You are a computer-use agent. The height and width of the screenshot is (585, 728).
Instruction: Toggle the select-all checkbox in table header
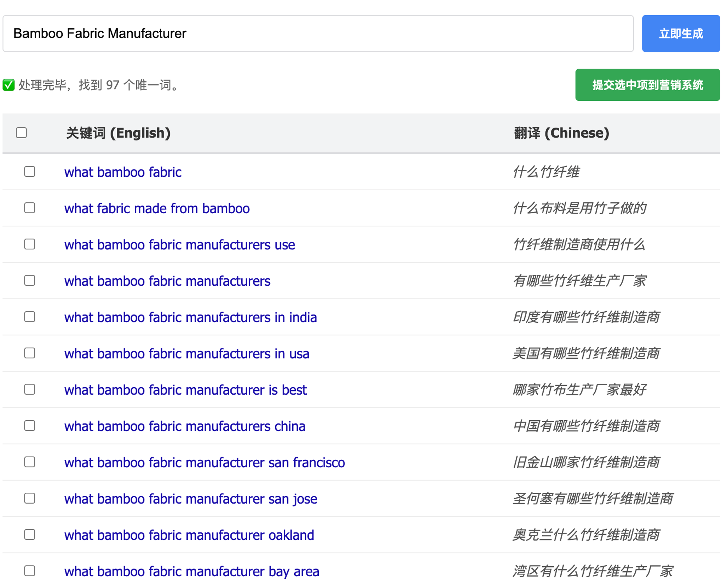21,133
